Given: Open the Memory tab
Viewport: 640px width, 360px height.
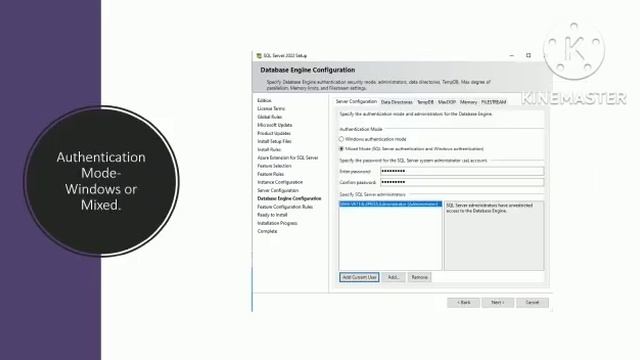Looking at the screenshot, I should (468, 102).
